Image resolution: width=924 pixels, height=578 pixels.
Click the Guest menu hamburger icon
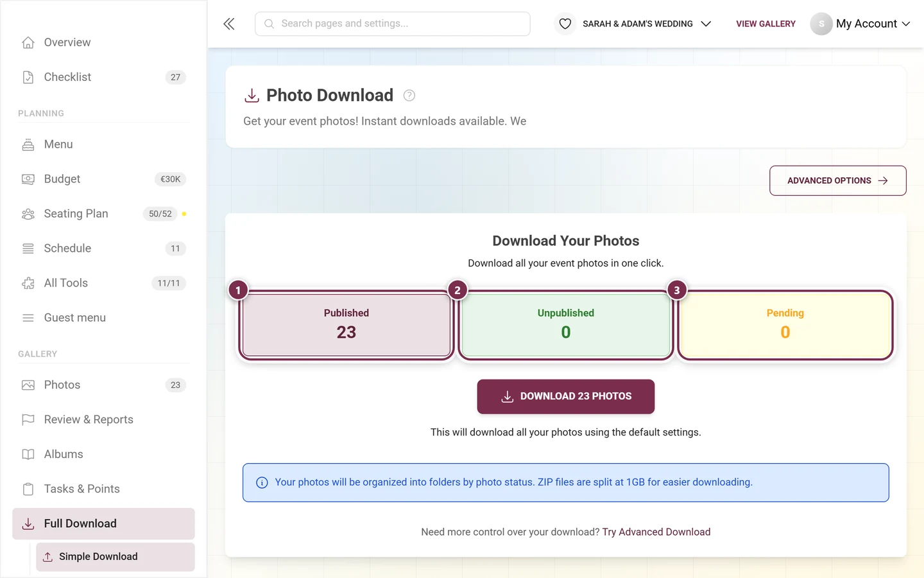pyautogui.click(x=28, y=318)
